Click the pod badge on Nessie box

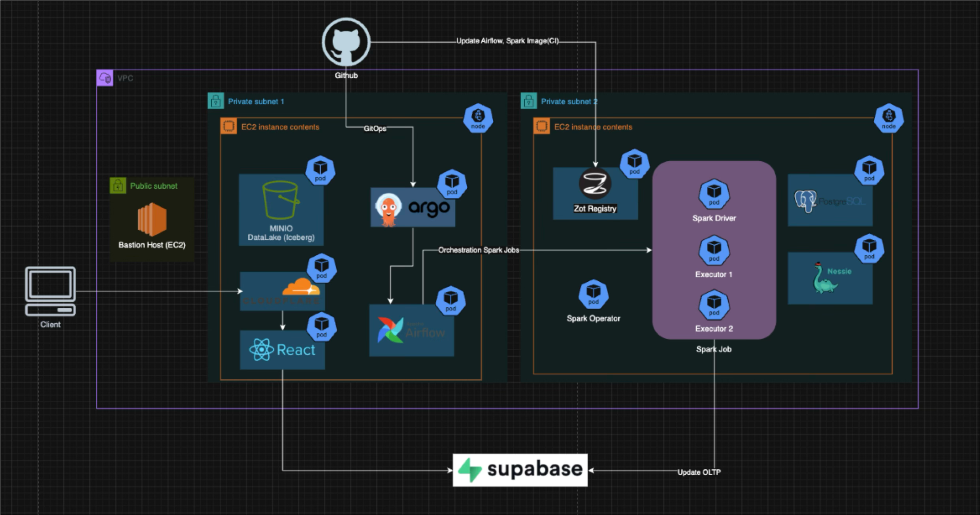[x=869, y=249]
